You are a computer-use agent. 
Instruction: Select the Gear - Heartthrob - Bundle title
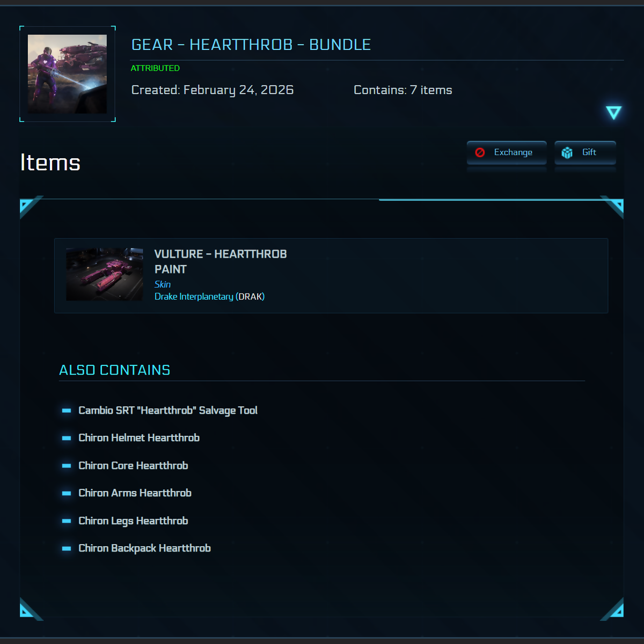pos(251,45)
